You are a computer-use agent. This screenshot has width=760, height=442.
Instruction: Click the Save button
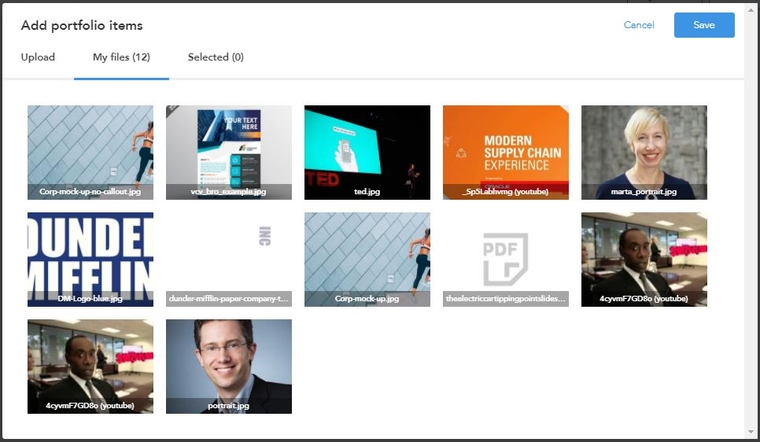[704, 25]
